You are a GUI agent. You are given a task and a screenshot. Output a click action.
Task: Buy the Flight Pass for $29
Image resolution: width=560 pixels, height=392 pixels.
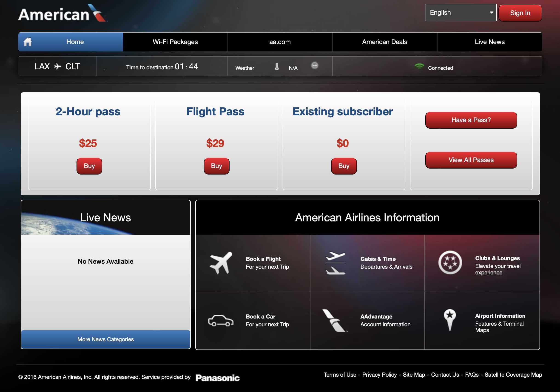217,165
